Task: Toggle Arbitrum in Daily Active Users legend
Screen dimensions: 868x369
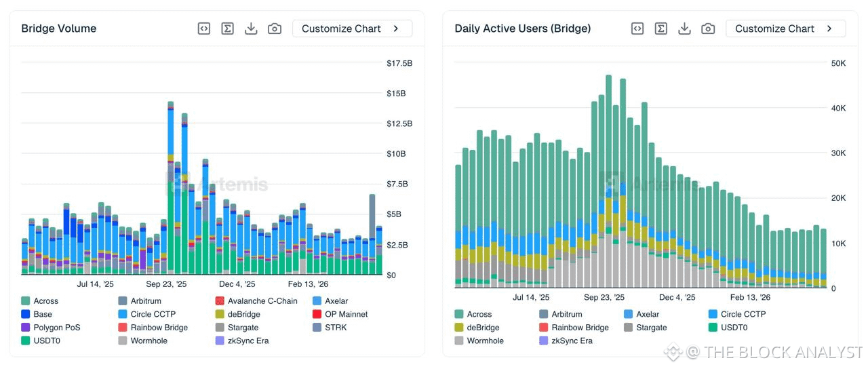Action: 560,314
